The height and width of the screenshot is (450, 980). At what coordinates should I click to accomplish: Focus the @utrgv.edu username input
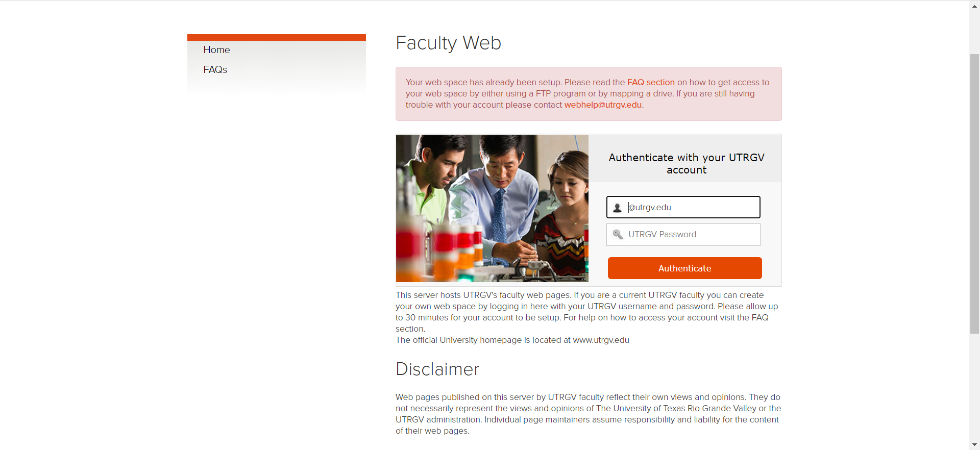[692, 208]
